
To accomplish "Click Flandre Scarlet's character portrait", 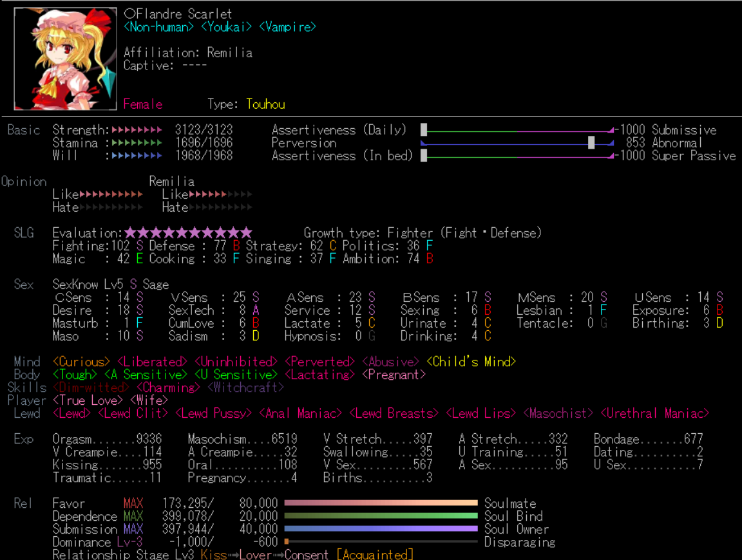I will [65, 59].
